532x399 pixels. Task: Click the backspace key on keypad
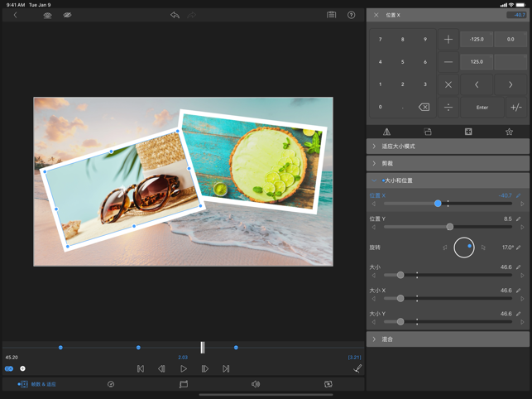click(424, 107)
